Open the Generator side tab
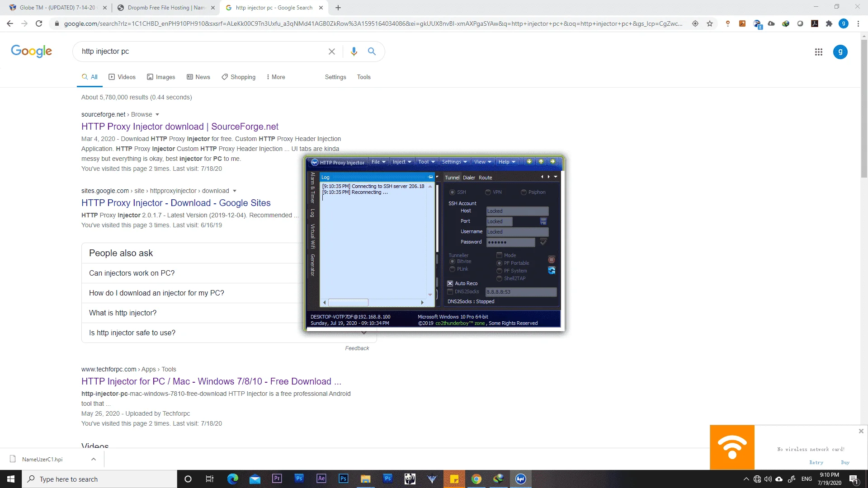868x488 pixels. tap(312, 265)
